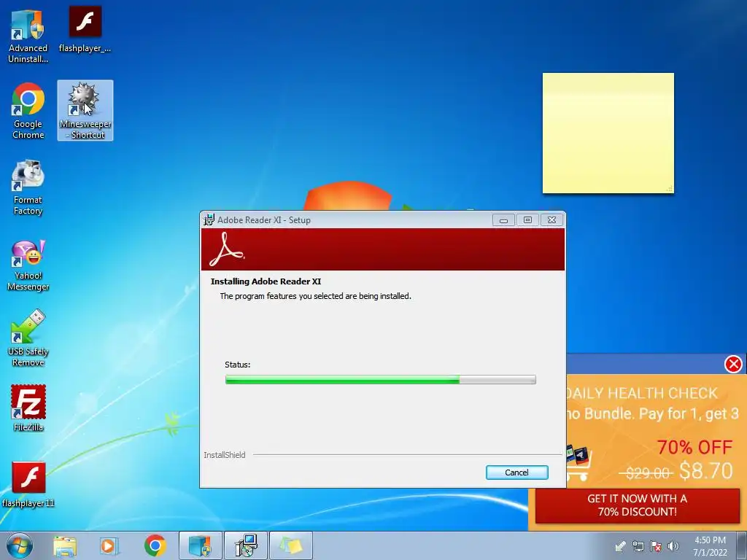This screenshot has height=560, width=747.
Task: Cancel the Adobe Reader XI installation
Action: click(517, 472)
